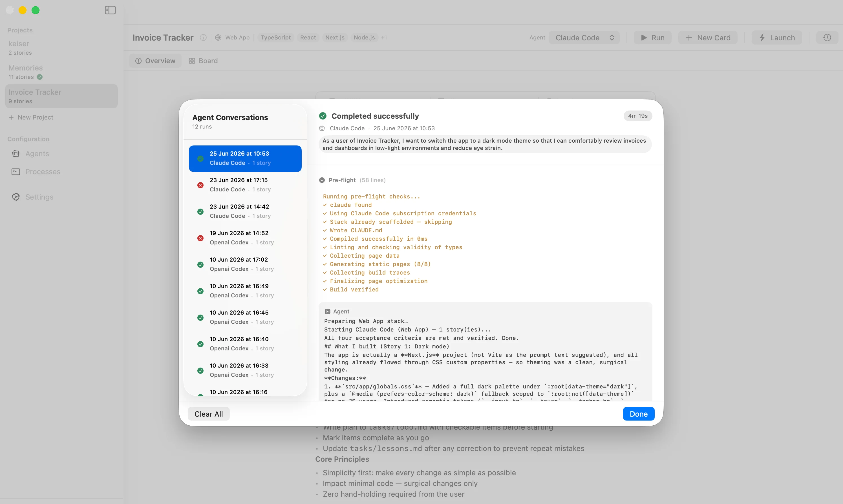Click the Web App globe icon
The width and height of the screenshot is (843, 504).
[219, 38]
